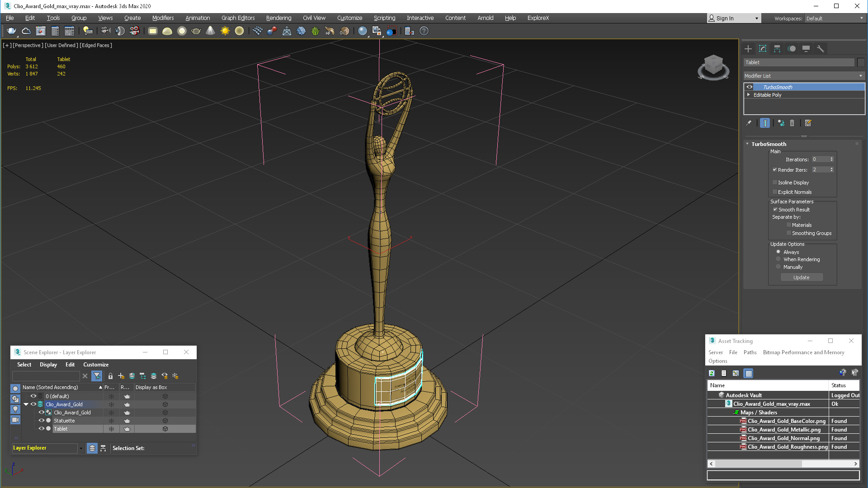This screenshot has width=868, height=488.
Task: Click the Pin Stack icon
Action: [x=749, y=123]
